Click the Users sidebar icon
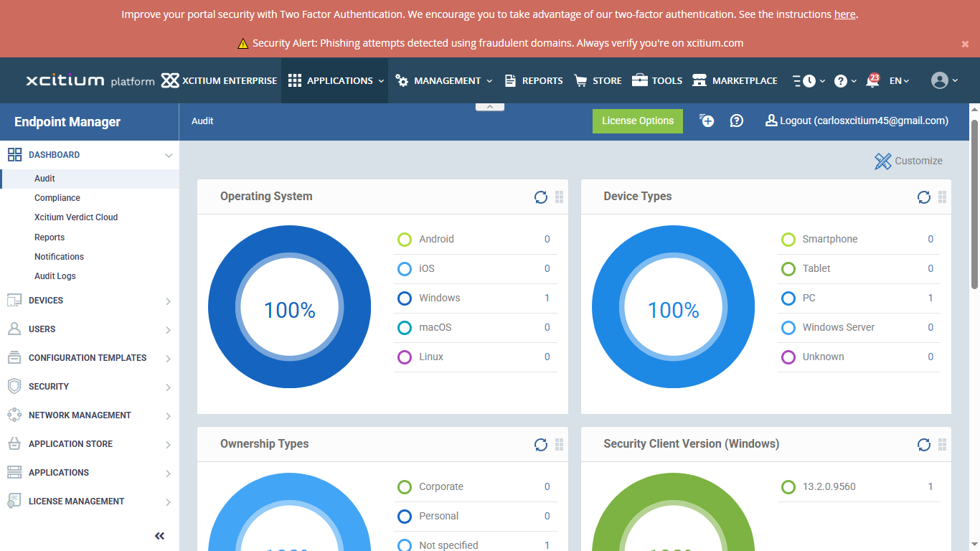Screen dimensions: 980x551 pyautogui.click(x=14, y=329)
